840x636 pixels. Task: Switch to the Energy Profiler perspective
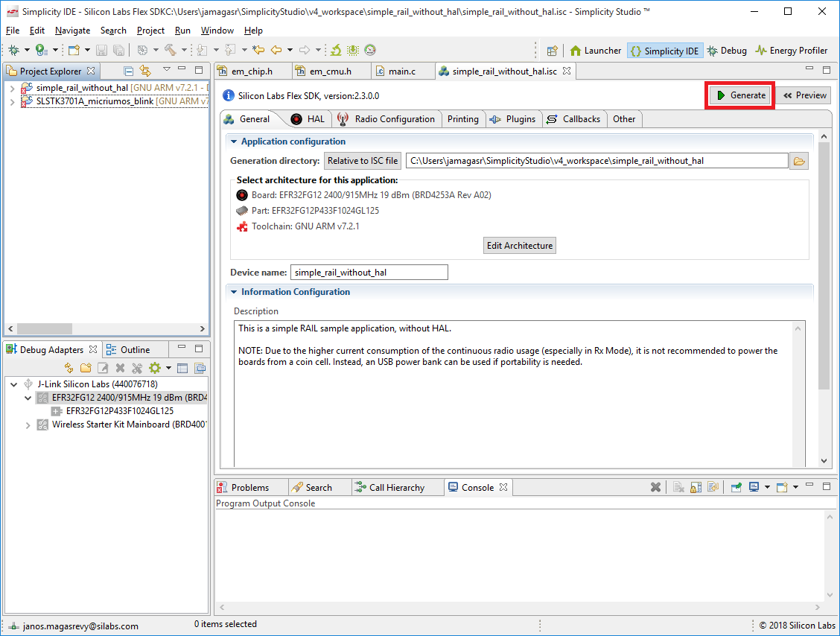(x=792, y=51)
